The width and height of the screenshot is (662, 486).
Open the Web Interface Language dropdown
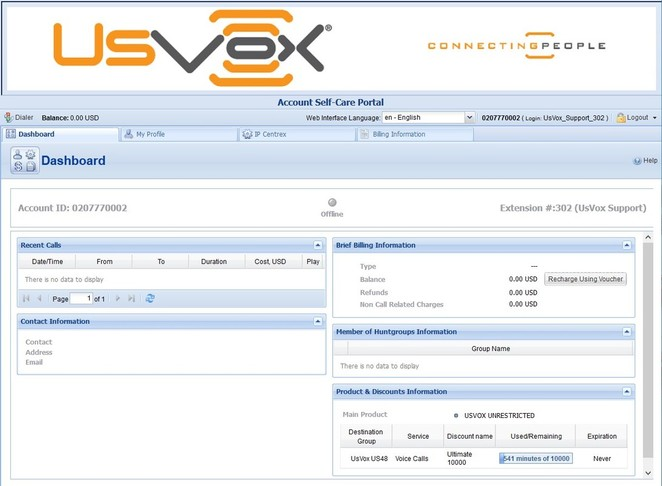click(x=469, y=117)
